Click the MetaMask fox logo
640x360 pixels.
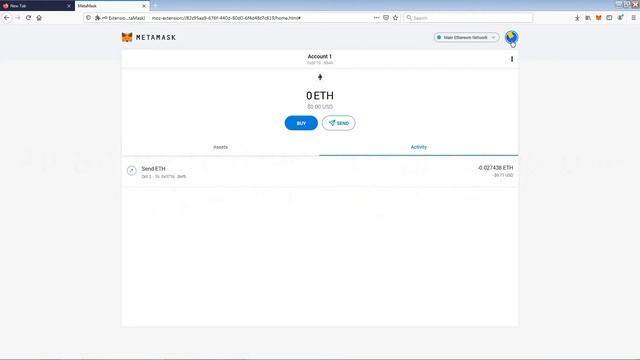pyautogui.click(x=127, y=37)
